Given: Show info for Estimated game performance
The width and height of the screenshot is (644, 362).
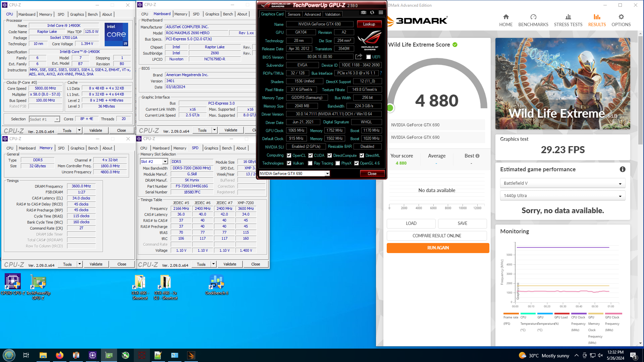Looking at the screenshot, I should (623, 169).
